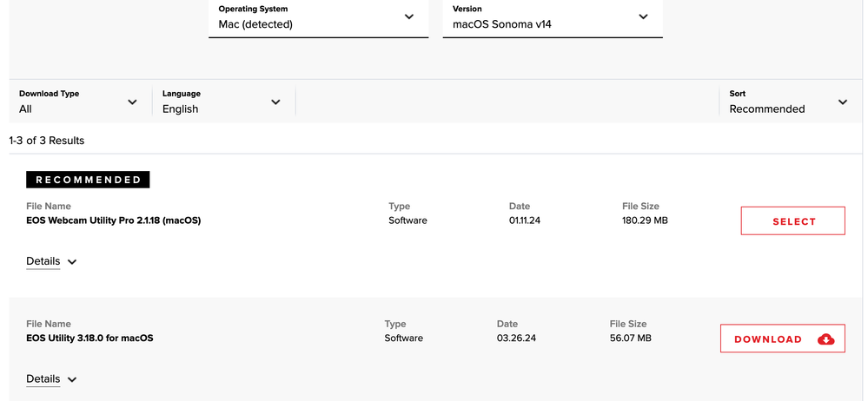The height and width of the screenshot is (401, 868).
Task: Click file name EOS Utility 3.18.0 for macOS
Action: point(89,338)
